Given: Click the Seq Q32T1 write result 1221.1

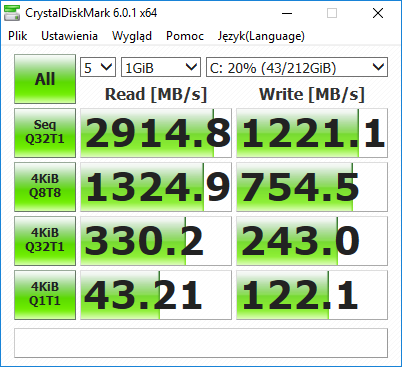Looking at the screenshot, I should (x=312, y=133).
